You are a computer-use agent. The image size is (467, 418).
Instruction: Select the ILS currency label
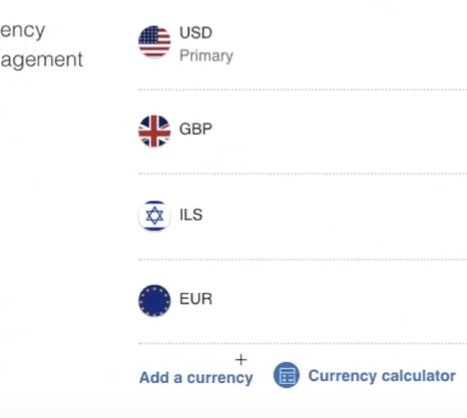coord(191,215)
